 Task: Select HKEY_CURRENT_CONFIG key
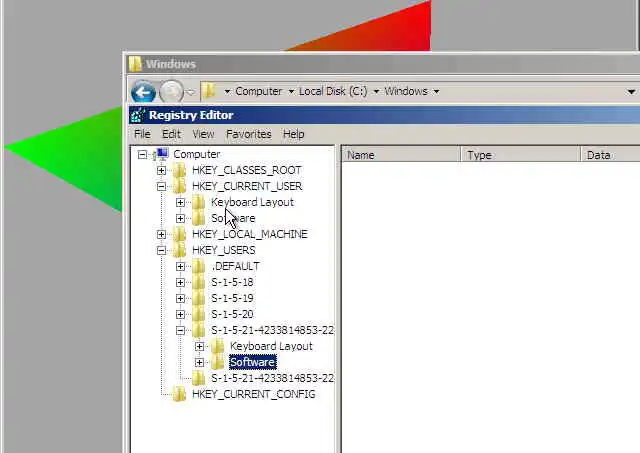click(253, 394)
